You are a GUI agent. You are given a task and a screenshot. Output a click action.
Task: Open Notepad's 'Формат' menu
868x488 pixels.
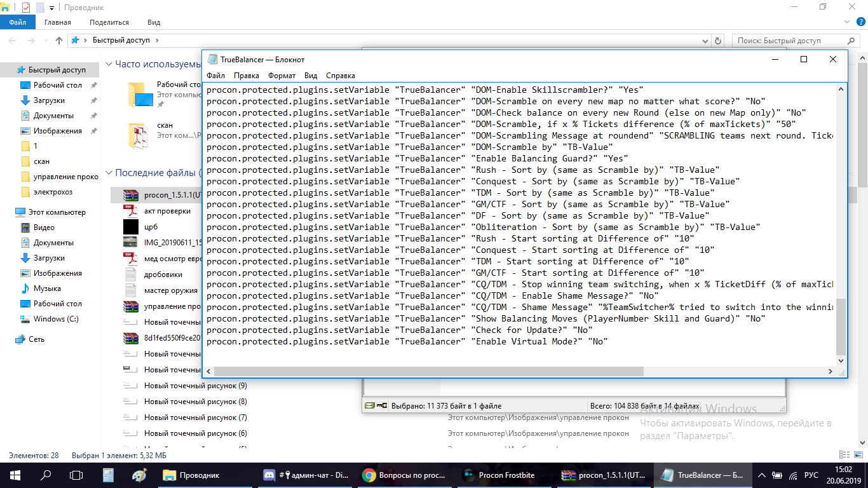[x=281, y=75]
